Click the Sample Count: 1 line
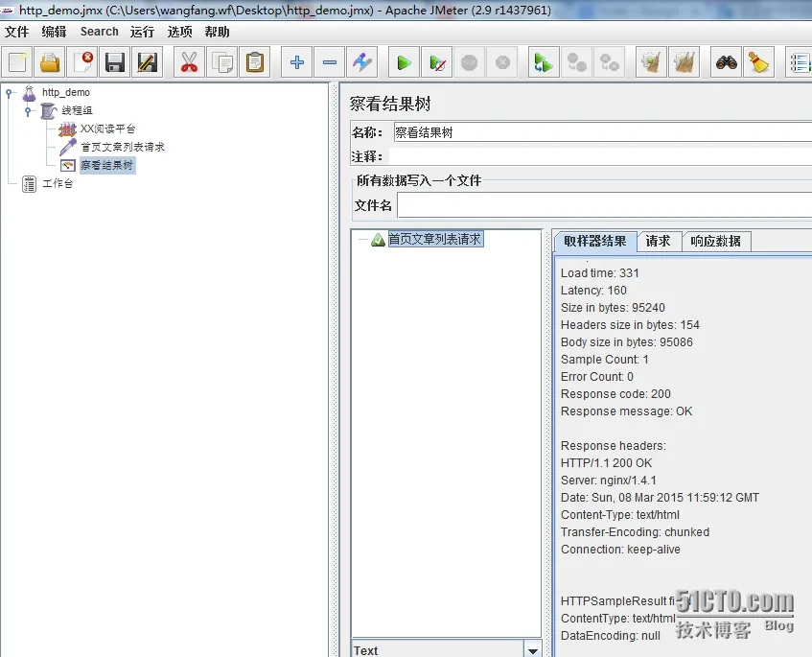Viewport: 812px width, 657px height. pos(604,359)
